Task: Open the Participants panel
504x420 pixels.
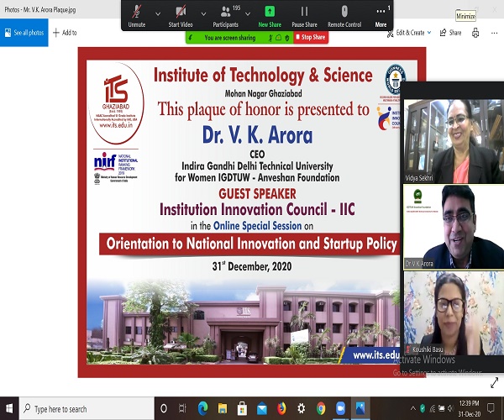Action: click(x=226, y=16)
